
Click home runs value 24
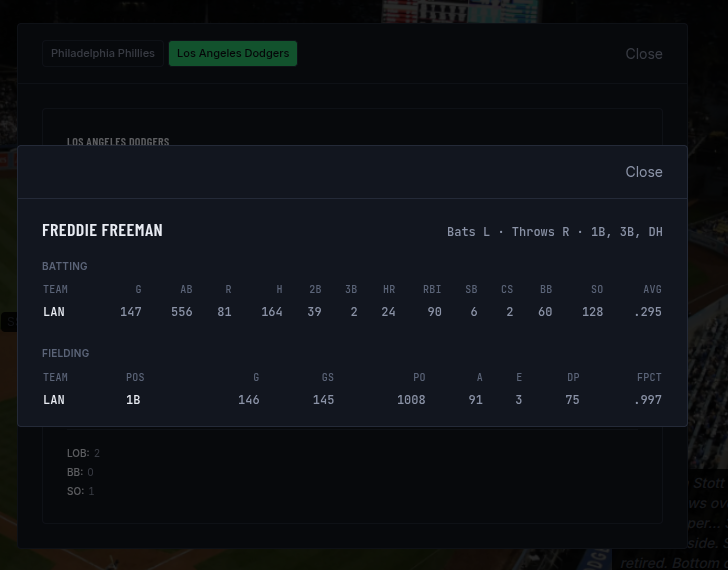[x=389, y=312]
